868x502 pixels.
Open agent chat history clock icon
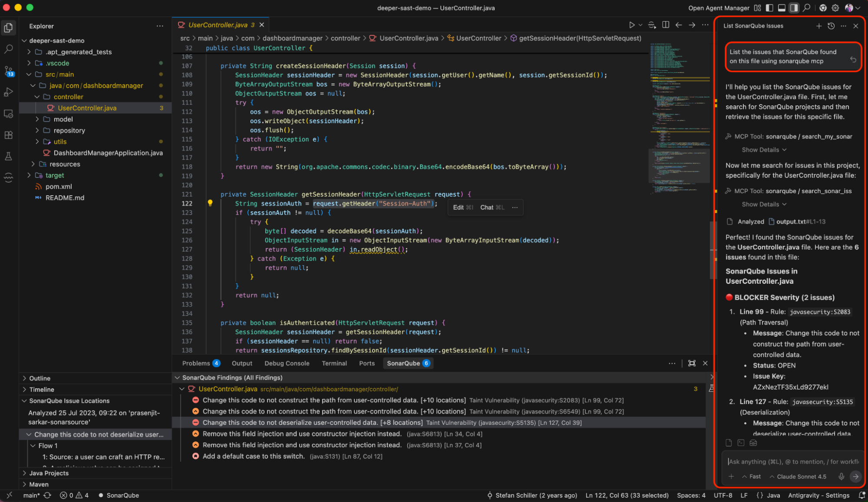[x=831, y=26]
